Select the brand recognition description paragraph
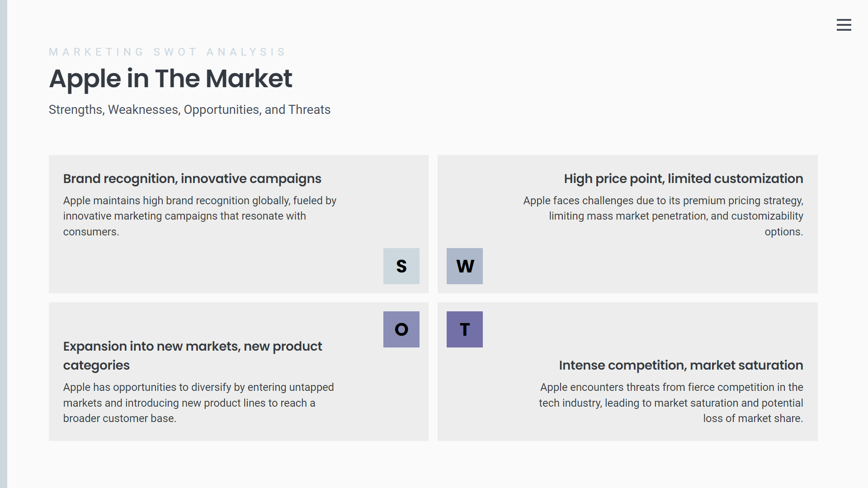The width and height of the screenshot is (868, 488). point(199,216)
